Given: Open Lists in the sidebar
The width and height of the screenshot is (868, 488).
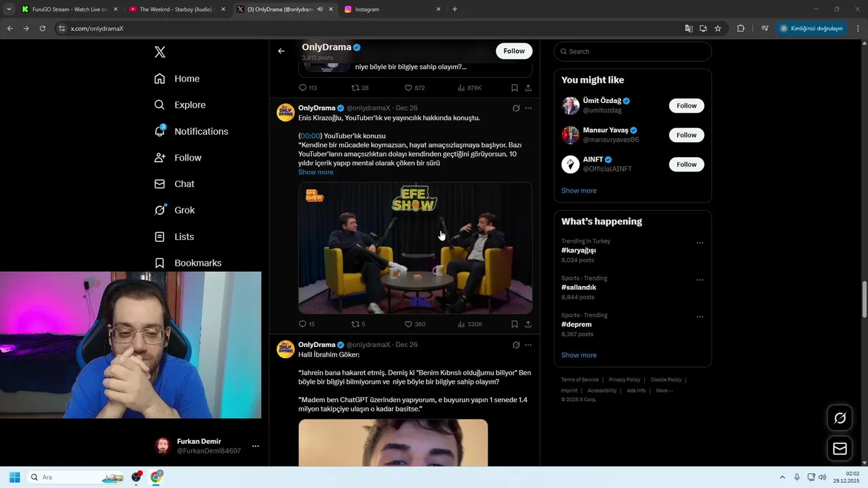Looking at the screenshot, I should 174,237.
